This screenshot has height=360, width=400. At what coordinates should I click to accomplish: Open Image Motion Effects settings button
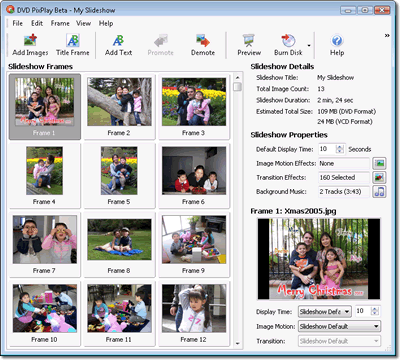(379, 164)
